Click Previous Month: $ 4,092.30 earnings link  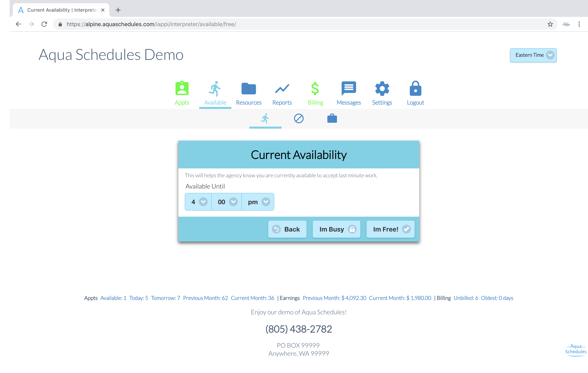pos(334,298)
